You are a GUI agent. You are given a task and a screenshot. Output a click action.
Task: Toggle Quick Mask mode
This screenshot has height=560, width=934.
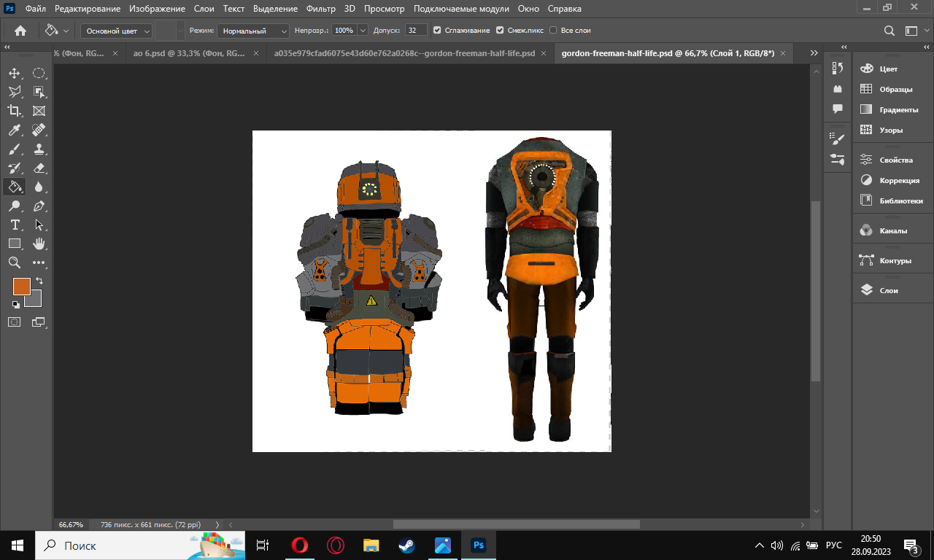14,322
